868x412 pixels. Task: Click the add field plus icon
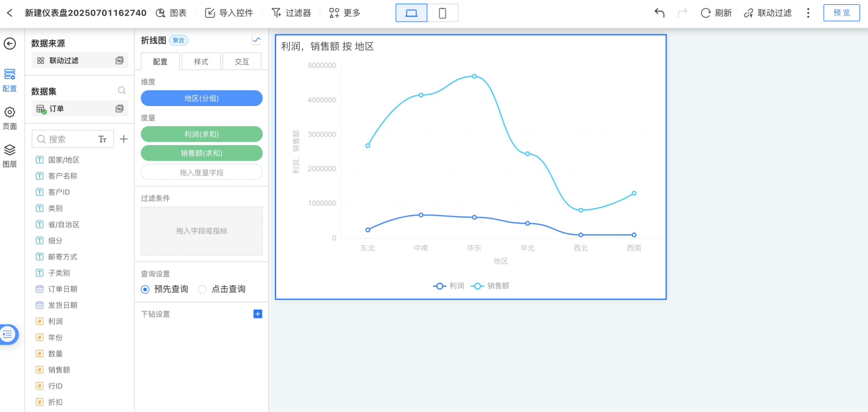pos(124,139)
